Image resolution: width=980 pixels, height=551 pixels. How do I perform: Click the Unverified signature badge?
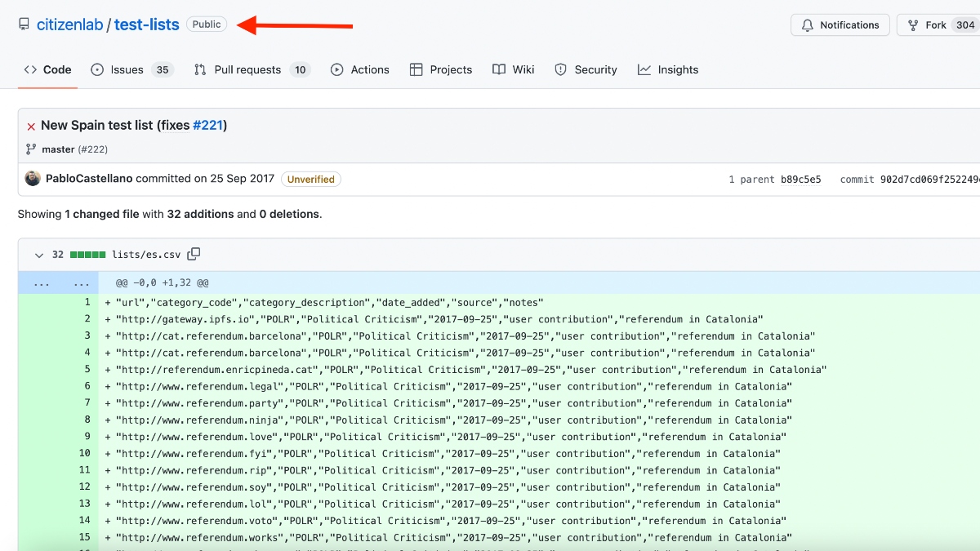click(x=311, y=179)
